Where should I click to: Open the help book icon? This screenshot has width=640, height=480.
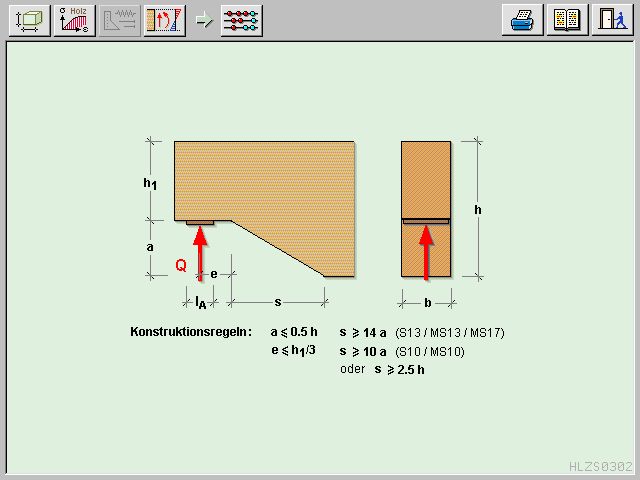click(x=566, y=20)
